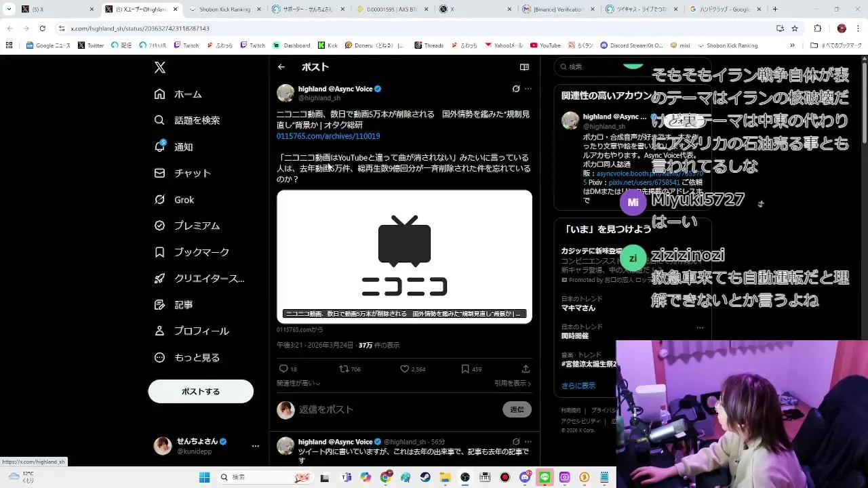
Task: Open the YouTube bookmark
Action: 545,45
